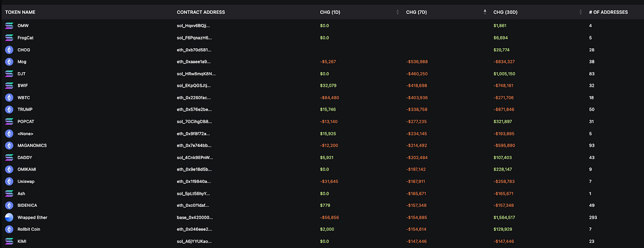Click 7D change value -$536,988

pos(417,62)
